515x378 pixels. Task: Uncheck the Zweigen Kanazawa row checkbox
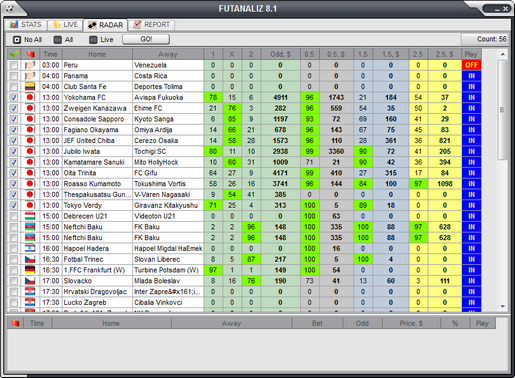coord(14,108)
